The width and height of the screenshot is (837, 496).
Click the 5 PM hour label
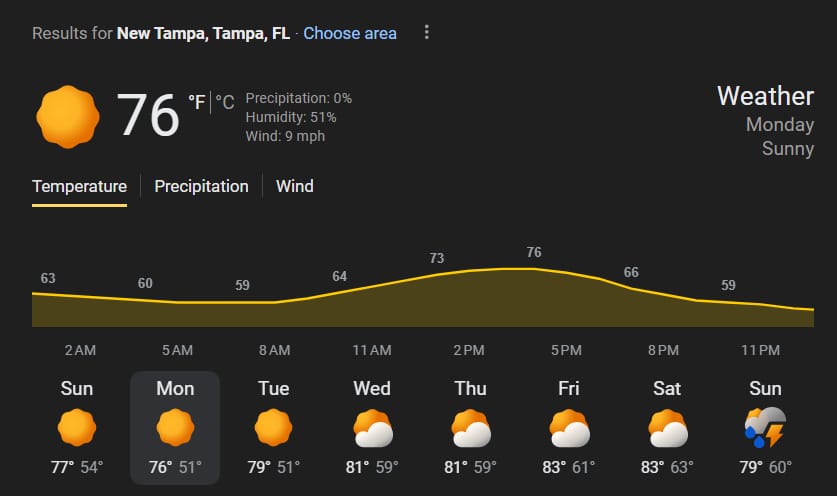(x=566, y=350)
